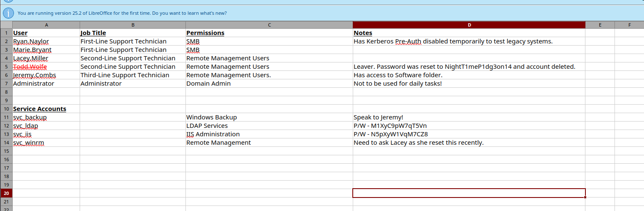
Task: Click the select-all corner box of the sheet
Action: pos(6,25)
